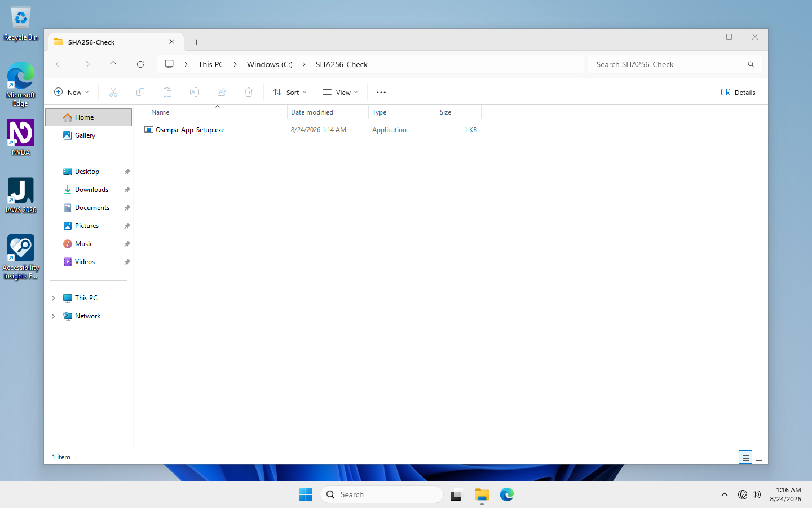Click the Copy icon in toolbar
This screenshot has height=508, width=812.
point(140,92)
